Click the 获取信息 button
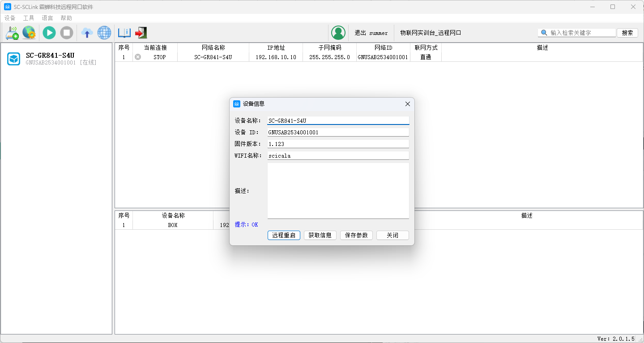The width and height of the screenshot is (644, 343). [x=320, y=235]
